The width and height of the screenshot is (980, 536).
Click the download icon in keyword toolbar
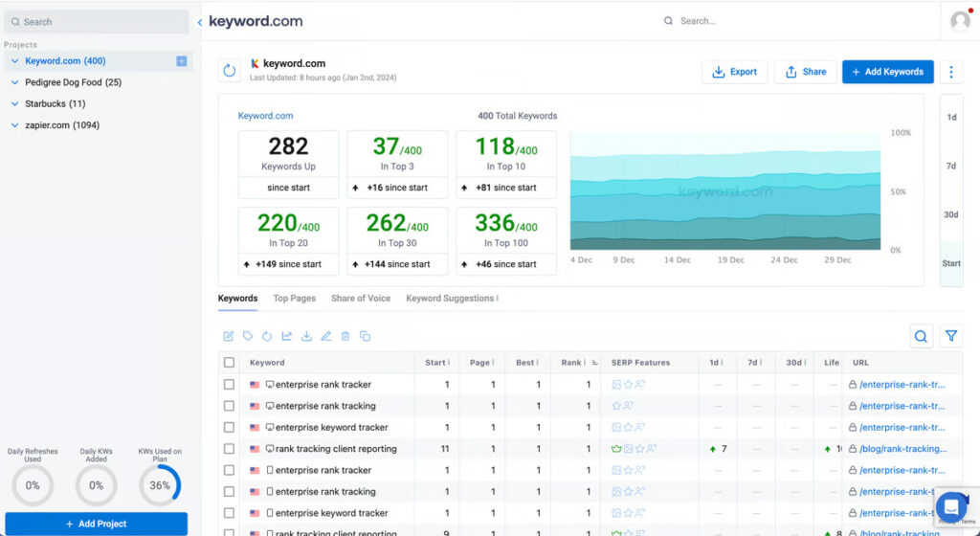point(306,336)
